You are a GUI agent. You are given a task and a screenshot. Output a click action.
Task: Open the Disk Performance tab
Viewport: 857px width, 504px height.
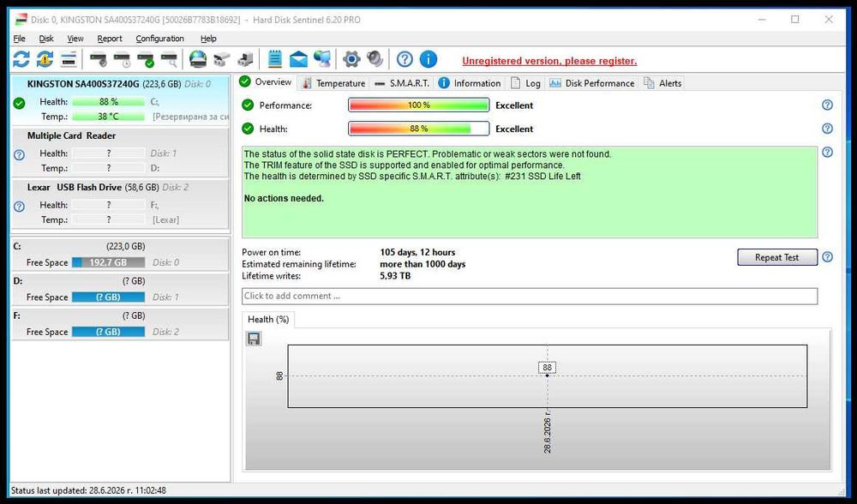(592, 83)
